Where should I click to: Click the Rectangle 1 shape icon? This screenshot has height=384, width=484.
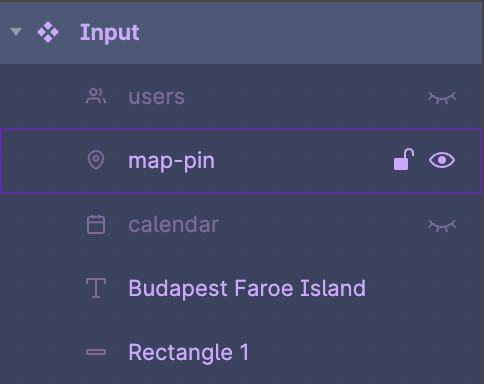click(96, 352)
